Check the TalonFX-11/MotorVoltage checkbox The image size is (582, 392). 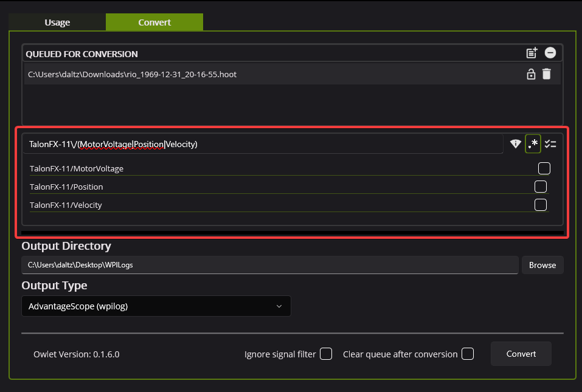[544, 168]
